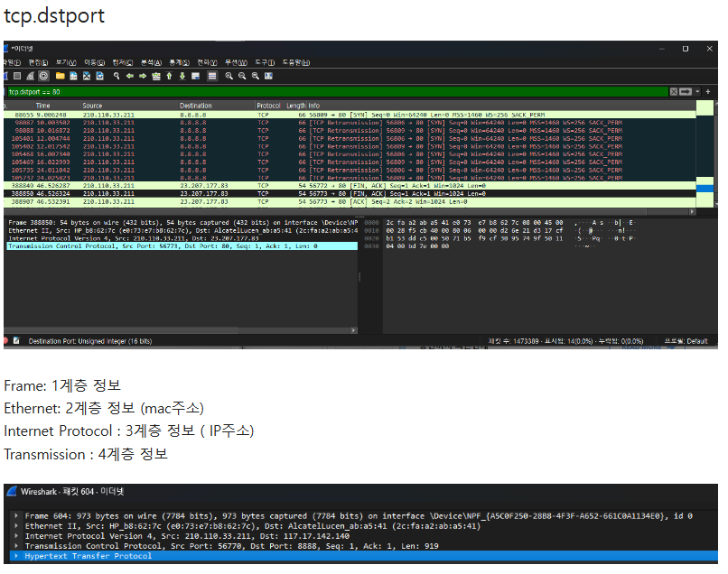Expand Transmission Control Protocol in packet 604
728x574 pixels.
[x=16, y=546]
